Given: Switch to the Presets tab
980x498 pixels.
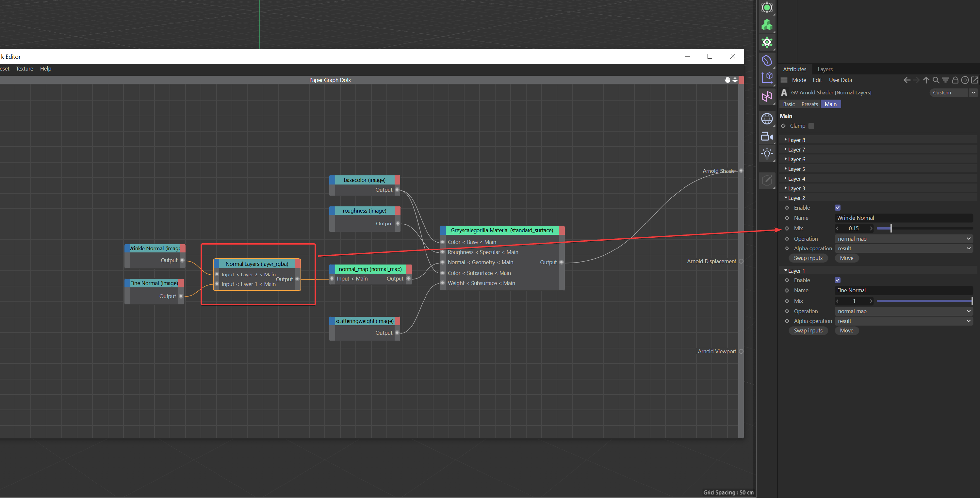Looking at the screenshot, I should (x=809, y=104).
